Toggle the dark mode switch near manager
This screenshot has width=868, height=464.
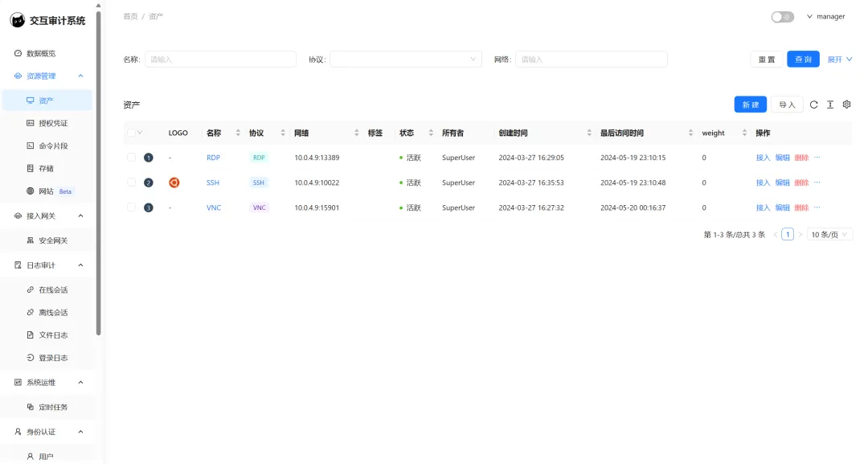pyautogui.click(x=782, y=17)
